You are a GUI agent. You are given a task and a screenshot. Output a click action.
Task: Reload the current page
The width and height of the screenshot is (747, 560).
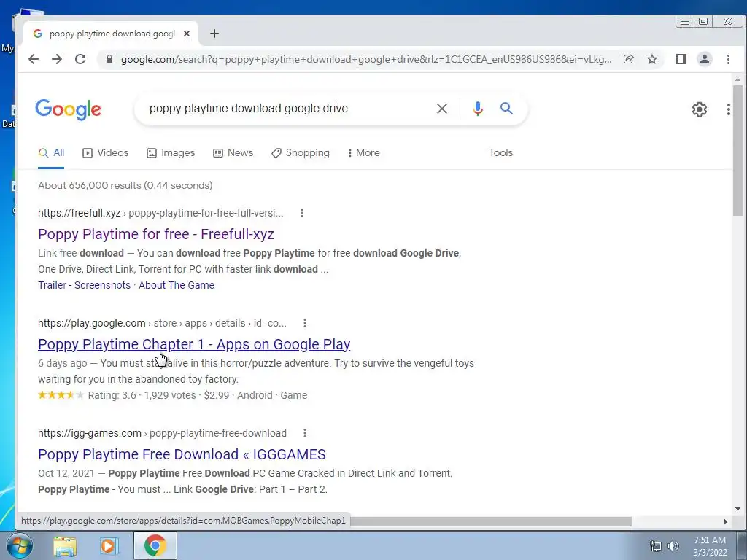coord(80,59)
